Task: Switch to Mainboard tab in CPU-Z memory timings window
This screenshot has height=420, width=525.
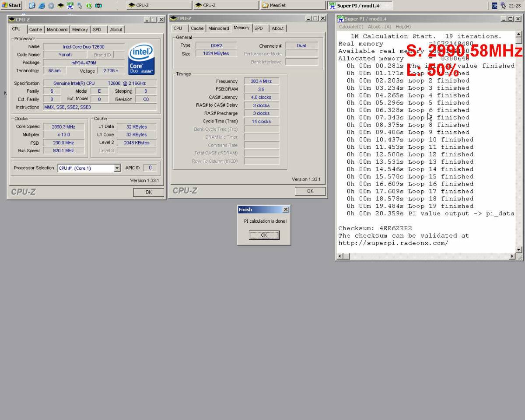Action: (219, 28)
